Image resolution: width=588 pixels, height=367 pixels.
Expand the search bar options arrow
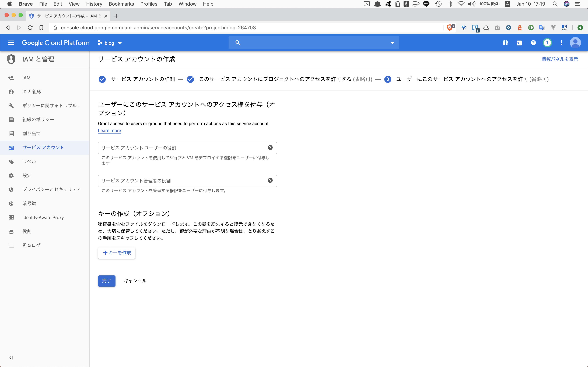[392, 43]
